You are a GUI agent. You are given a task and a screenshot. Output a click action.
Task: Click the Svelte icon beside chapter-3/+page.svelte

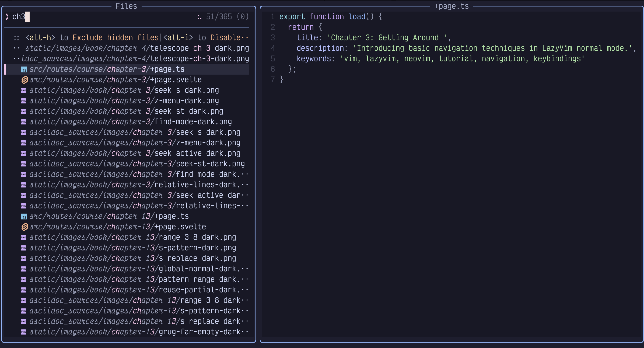tap(24, 80)
